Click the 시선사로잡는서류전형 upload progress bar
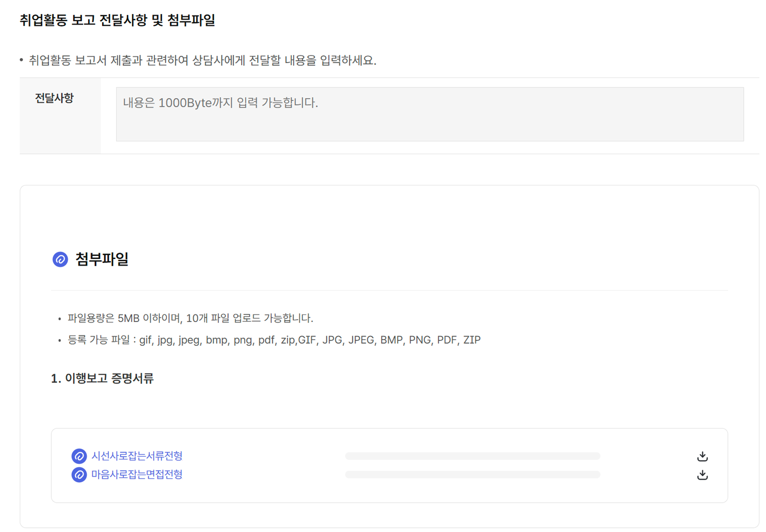Viewport: 766px width, 532px height. tap(472, 456)
